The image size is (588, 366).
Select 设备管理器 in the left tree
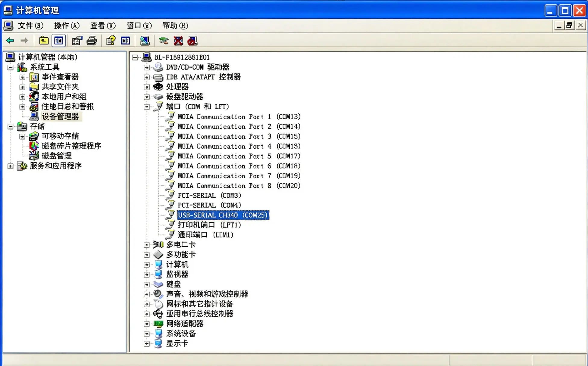point(60,116)
